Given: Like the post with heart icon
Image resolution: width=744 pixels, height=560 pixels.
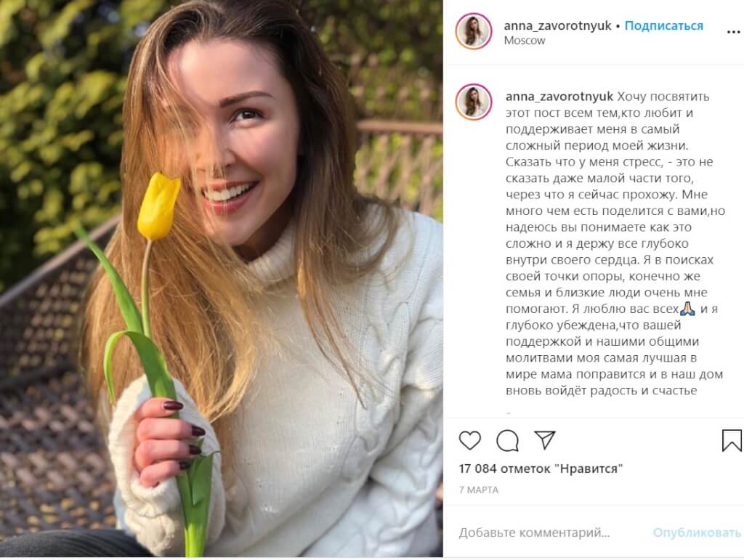Looking at the screenshot, I should point(470,440).
